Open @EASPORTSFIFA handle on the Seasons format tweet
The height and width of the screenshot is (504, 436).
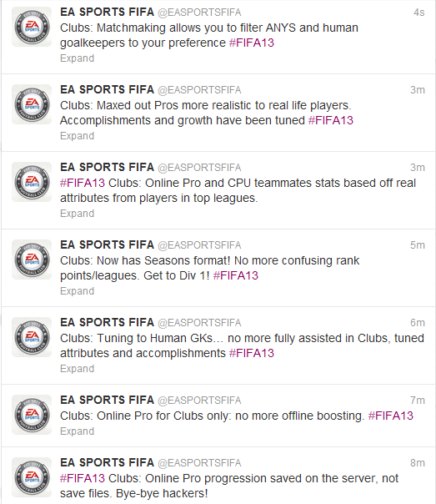click(199, 245)
